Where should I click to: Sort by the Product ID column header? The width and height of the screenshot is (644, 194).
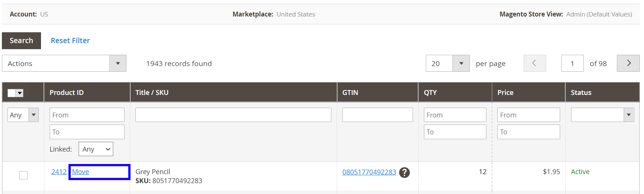(x=67, y=93)
